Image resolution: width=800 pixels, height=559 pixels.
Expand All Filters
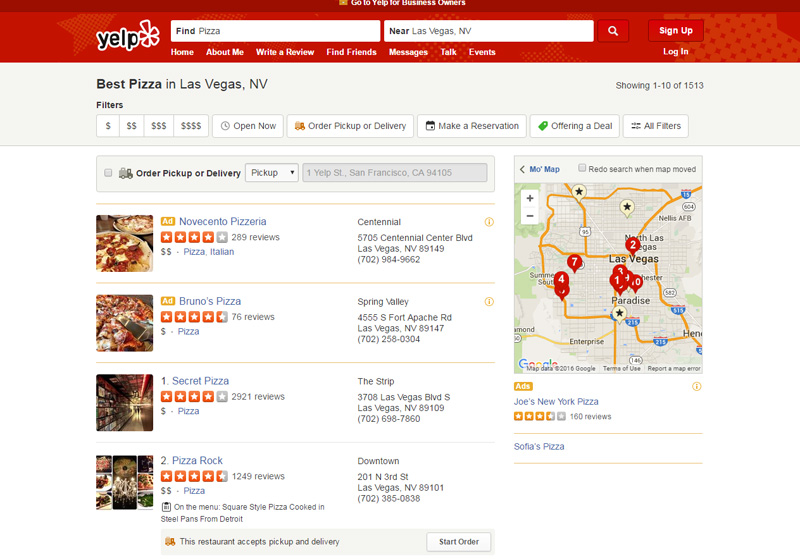click(656, 126)
